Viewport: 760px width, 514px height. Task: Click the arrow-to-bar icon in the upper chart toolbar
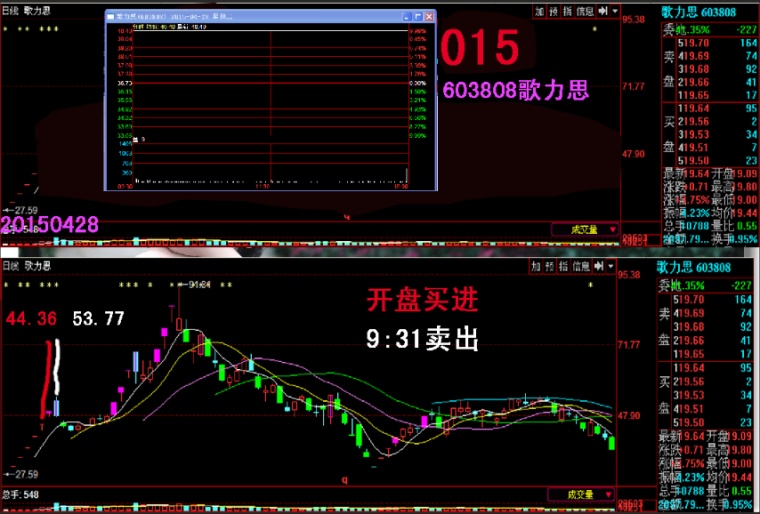[602, 11]
